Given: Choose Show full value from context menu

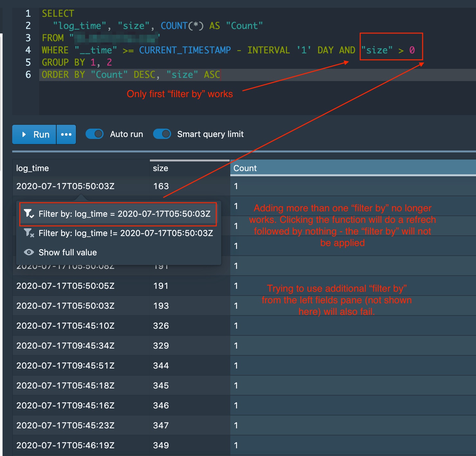Looking at the screenshot, I should click(x=68, y=252).
